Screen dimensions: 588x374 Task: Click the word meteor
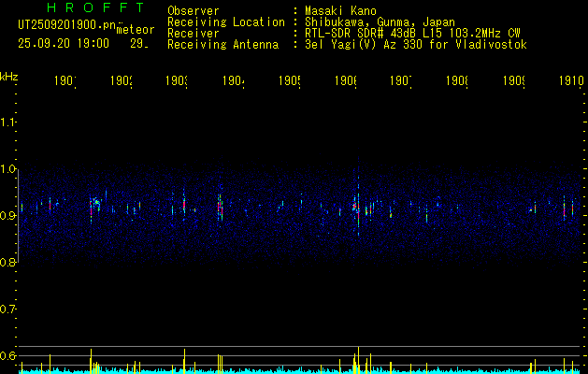pos(136,30)
